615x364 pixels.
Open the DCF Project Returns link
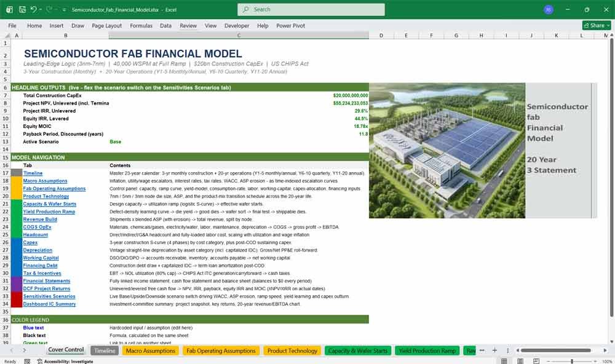(46, 289)
